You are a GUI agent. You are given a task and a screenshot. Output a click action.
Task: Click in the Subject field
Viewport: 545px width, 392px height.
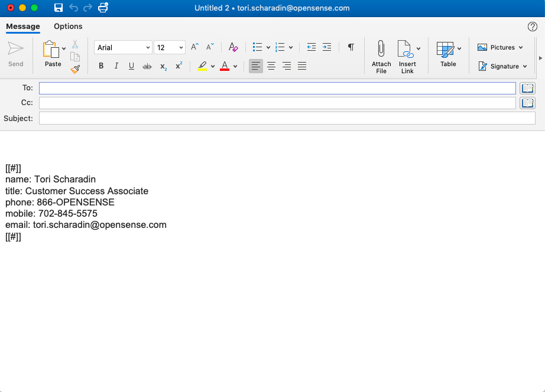(287, 118)
